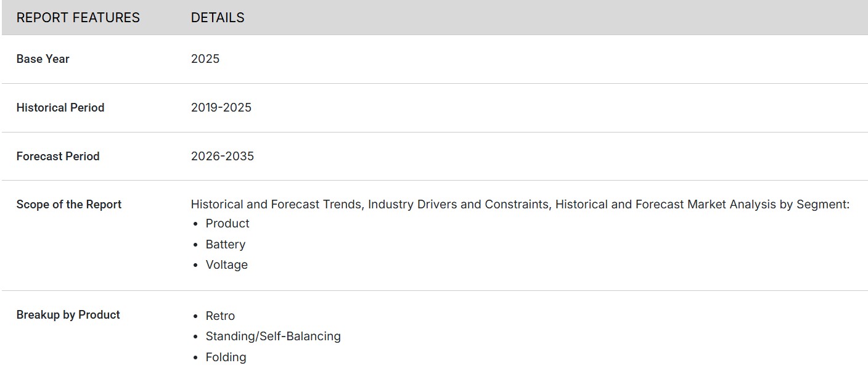The image size is (868, 376).
Task: Click the REPORT FEATURES column header
Action: click(78, 18)
